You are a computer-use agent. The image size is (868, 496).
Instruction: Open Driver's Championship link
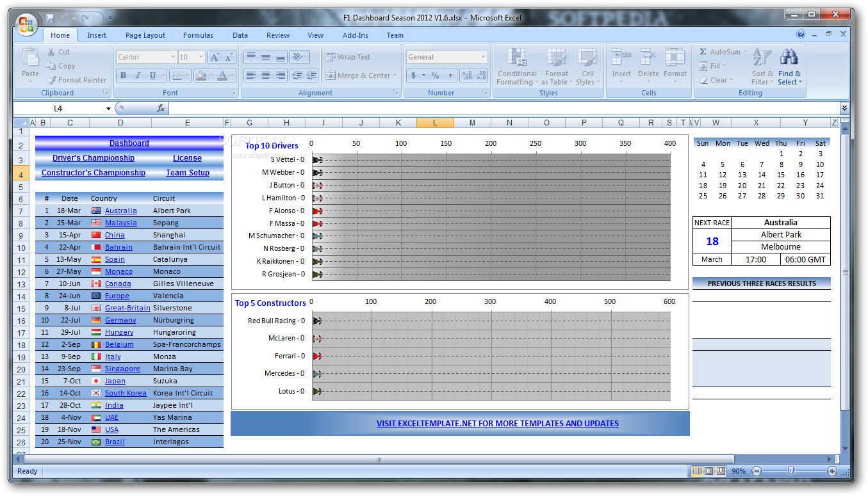[x=94, y=158]
